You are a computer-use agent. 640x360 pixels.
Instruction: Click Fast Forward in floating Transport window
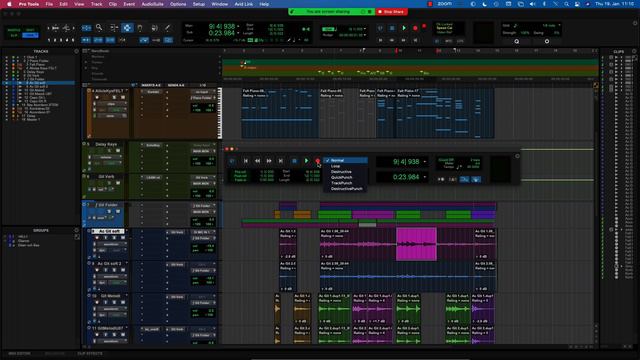tap(269, 161)
